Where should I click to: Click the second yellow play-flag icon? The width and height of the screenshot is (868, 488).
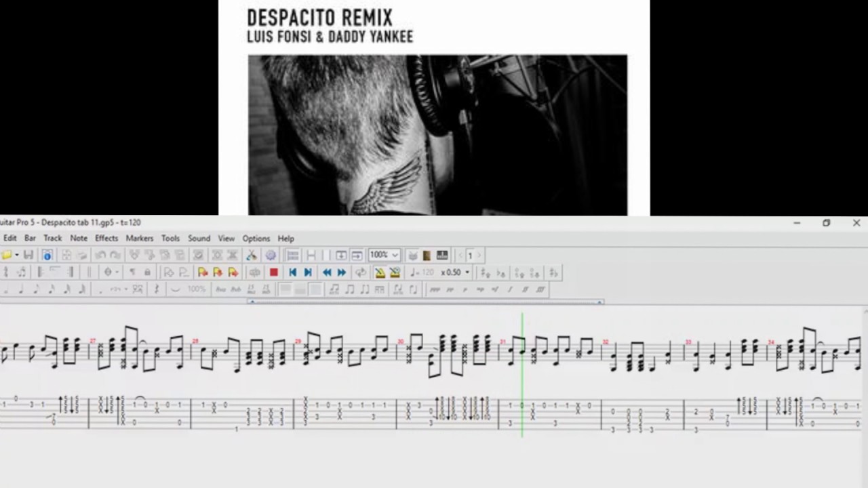[x=218, y=272]
